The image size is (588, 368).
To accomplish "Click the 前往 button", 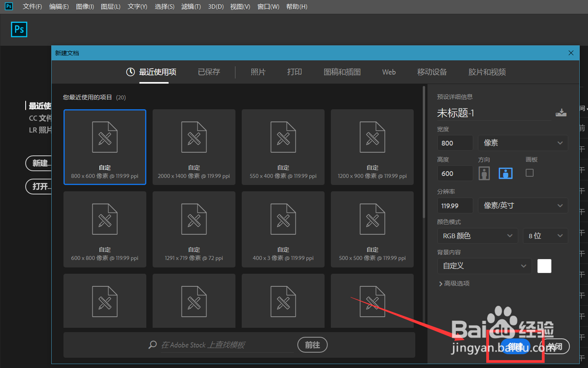I will click(312, 345).
